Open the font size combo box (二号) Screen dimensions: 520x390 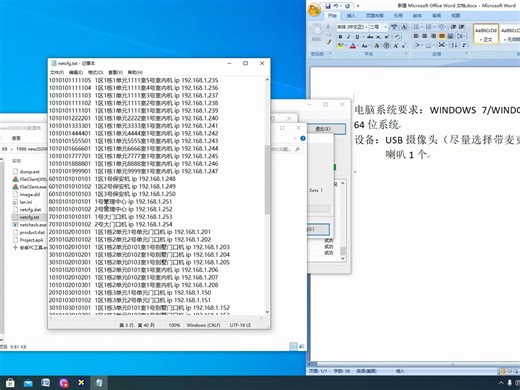click(x=378, y=27)
